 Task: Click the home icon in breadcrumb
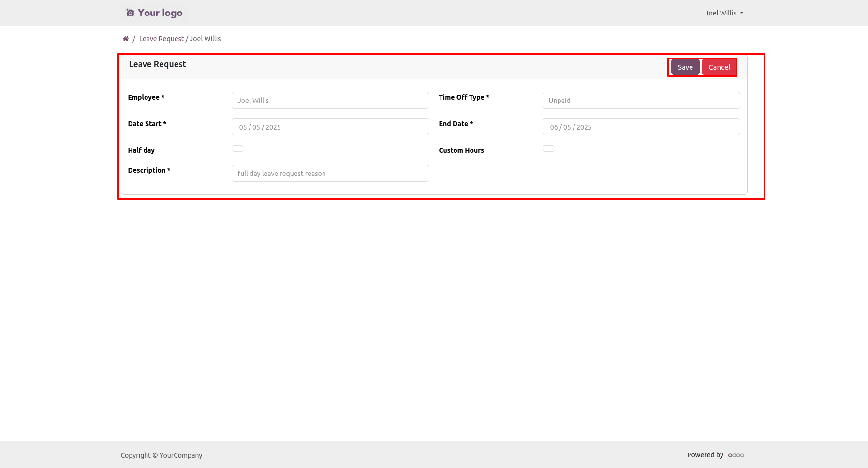pos(126,39)
